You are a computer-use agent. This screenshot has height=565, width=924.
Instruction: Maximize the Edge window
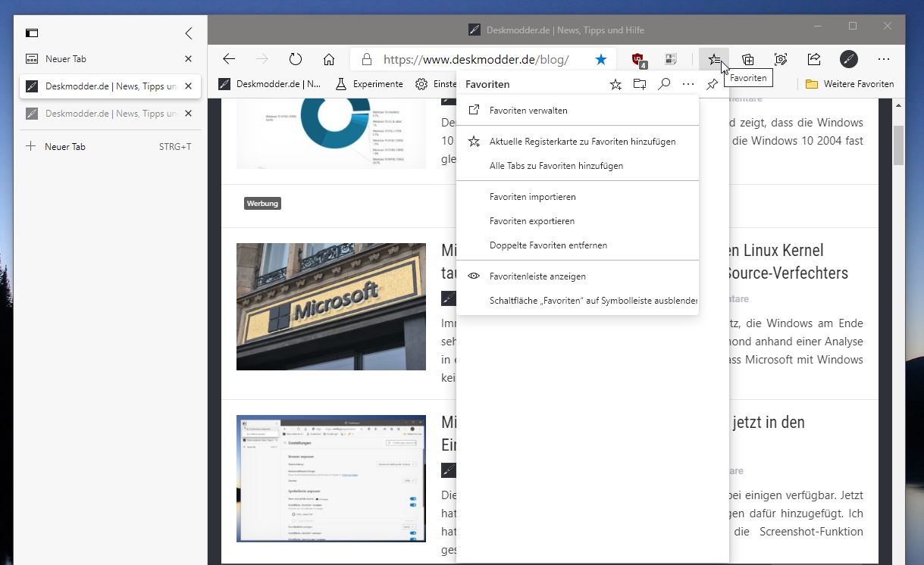click(x=853, y=27)
